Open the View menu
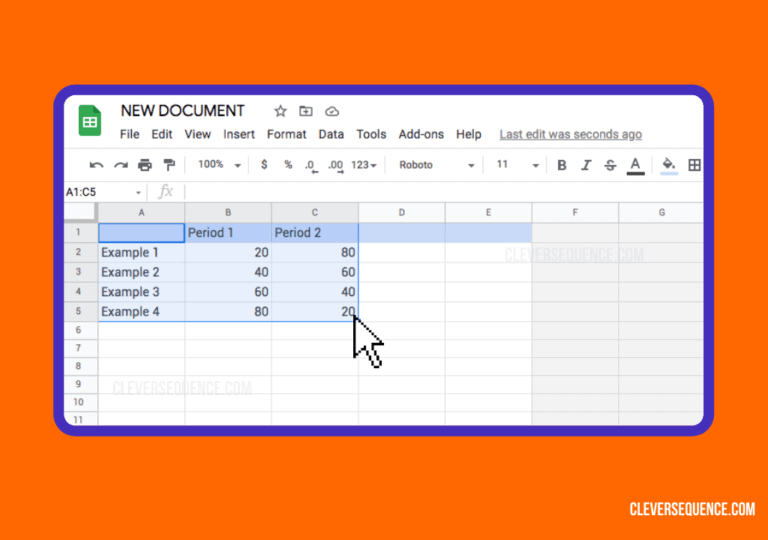Image resolution: width=768 pixels, height=540 pixels. pyautogui.click(x=197, y=134)
